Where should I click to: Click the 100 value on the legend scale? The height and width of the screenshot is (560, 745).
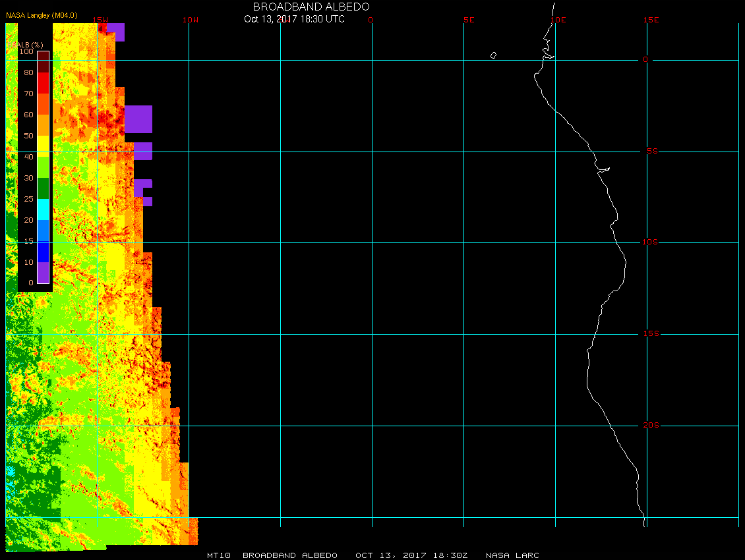pyautogui.click(x=26, y=51)
